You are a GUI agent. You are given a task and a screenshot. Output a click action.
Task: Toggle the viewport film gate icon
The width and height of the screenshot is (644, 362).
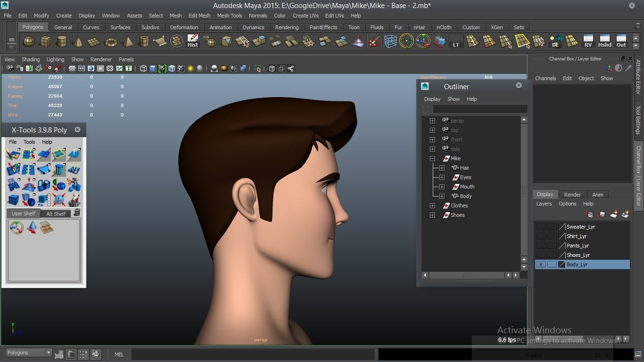click(x=82, y=69)
